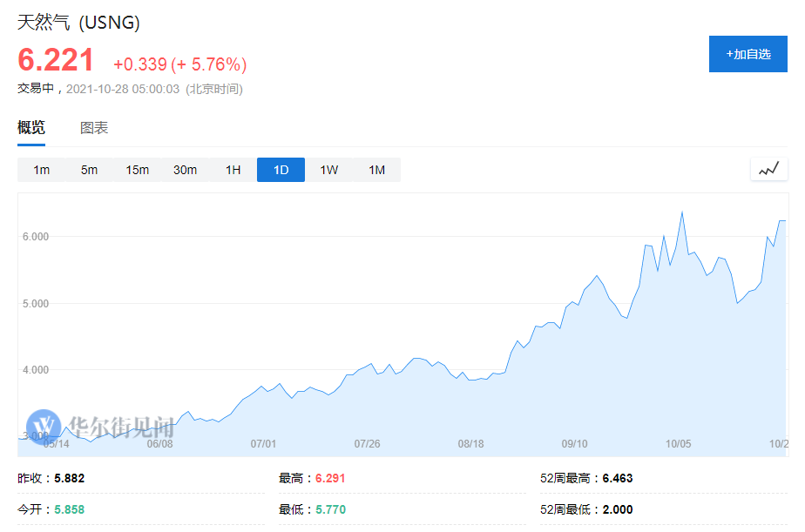Screen dimensions: 805x532
Task: Click the 52周最高 value 6.463
Action: [617, 478]
